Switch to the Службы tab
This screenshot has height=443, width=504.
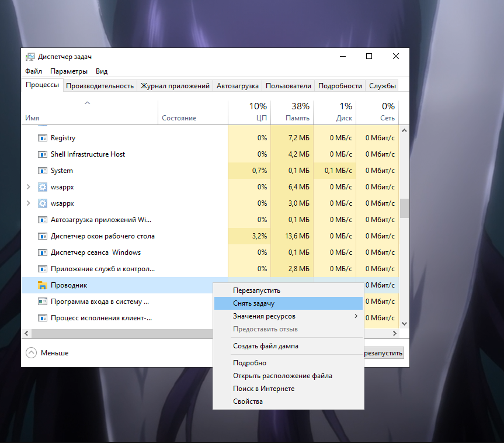coord(382,86)
